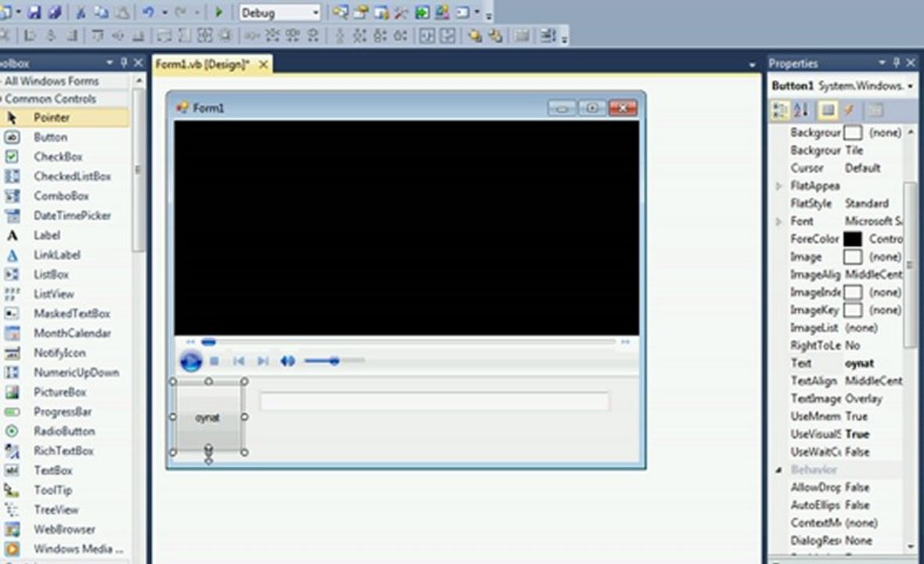Screen dimensions: 924x564
Task: Click the black ForeColor swatch
Action: (x=853, y=239)
